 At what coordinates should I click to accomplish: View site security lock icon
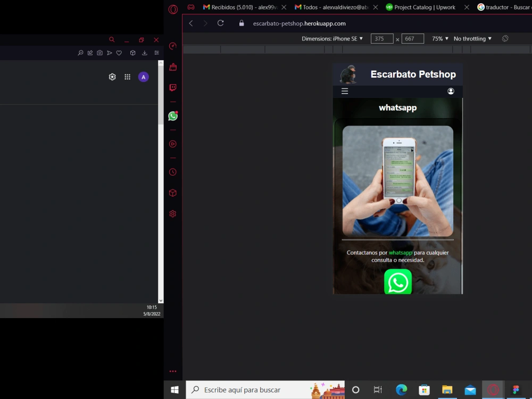pos(242,23)
